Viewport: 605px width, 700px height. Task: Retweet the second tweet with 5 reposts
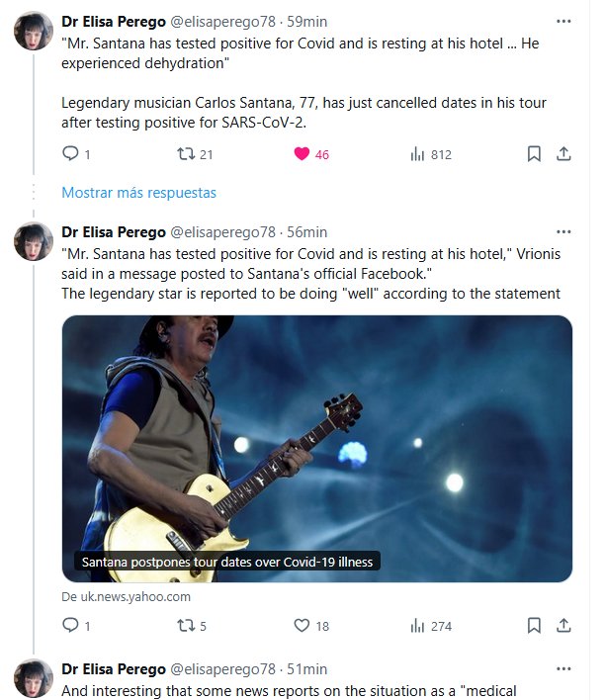coord(186,625)
